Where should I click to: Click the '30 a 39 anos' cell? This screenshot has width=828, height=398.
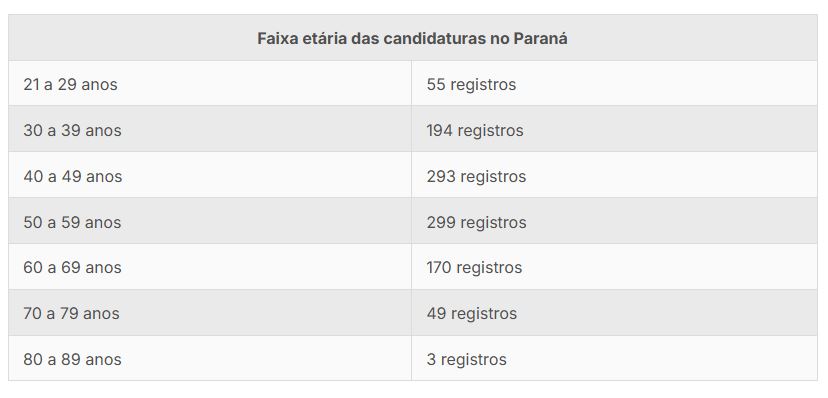[210, 129]
